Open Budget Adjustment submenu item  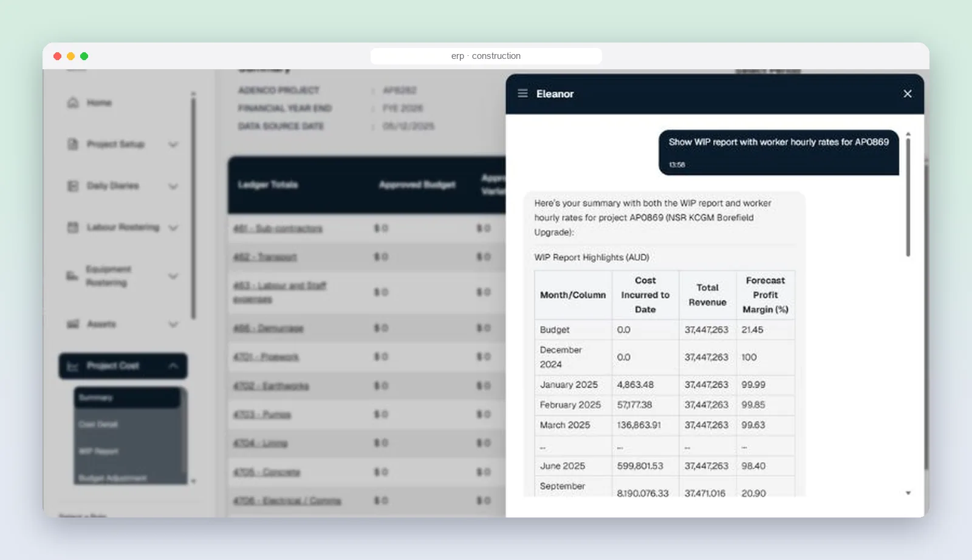point(112,478)
